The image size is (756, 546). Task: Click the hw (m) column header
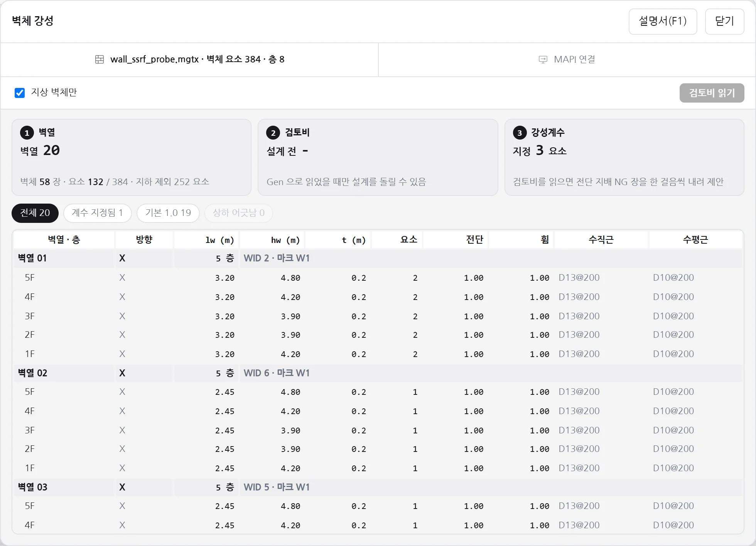[272, 240]
